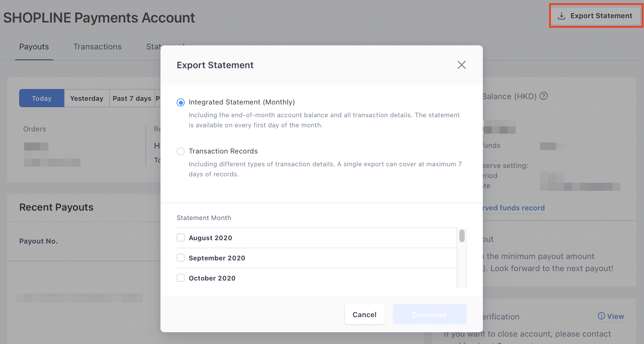Click the Payout No. column header

[39, 241]
